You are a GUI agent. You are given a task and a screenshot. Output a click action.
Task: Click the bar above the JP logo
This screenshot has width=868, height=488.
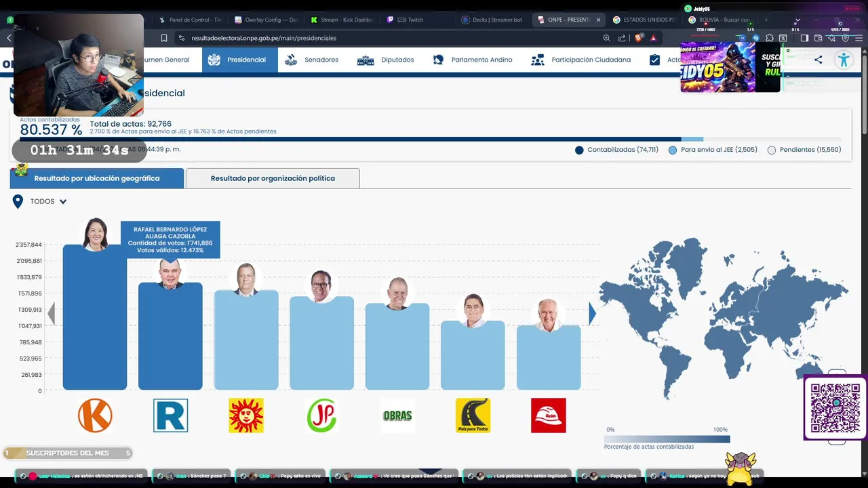pos(321,343)
